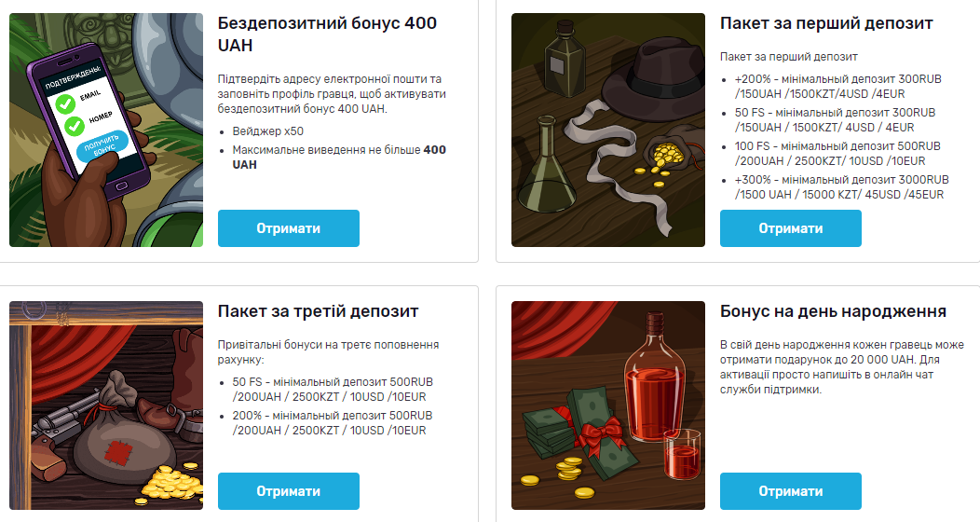Click the blue ПОЛУЧИТЬ БОНУС button on the phone
The height and width of the screenshot is (522, 980).
tap(102, 147)
